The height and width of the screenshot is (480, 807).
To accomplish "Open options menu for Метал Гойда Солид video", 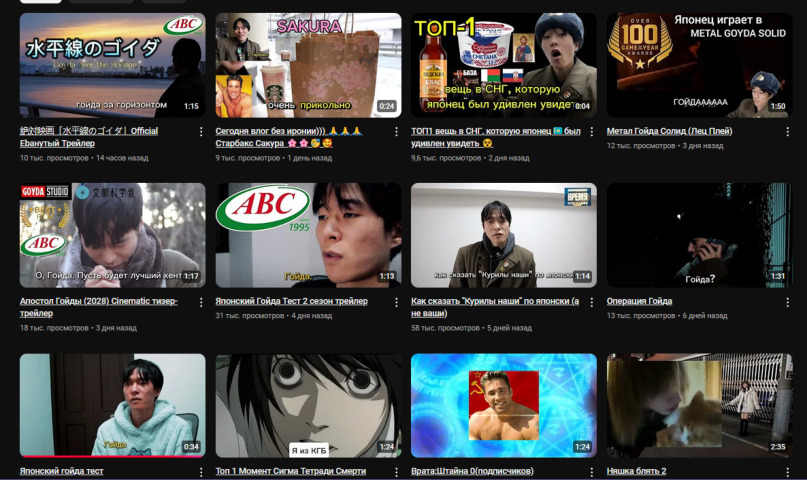I will pyautogui.click(x=787, y=132).
